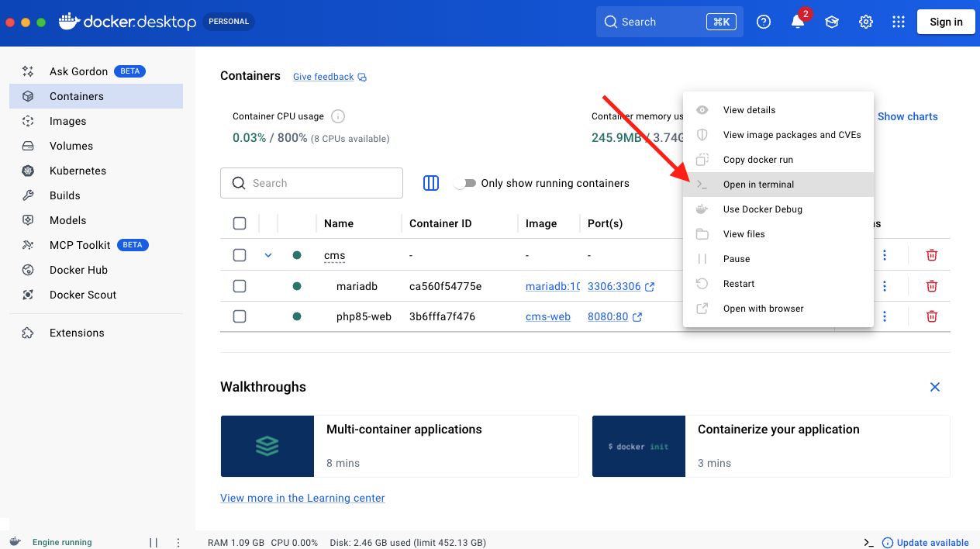Select all containers with header checkbox

pos(240,223)
